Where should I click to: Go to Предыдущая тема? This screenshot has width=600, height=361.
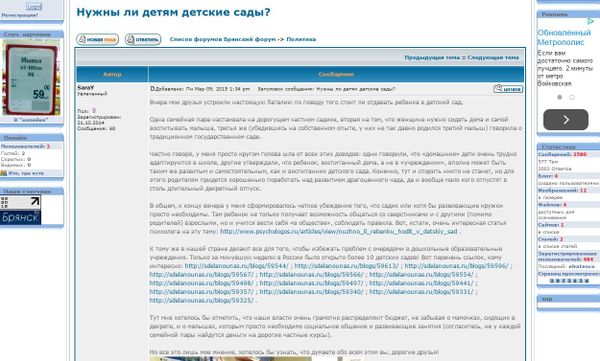tap(432, 57)
